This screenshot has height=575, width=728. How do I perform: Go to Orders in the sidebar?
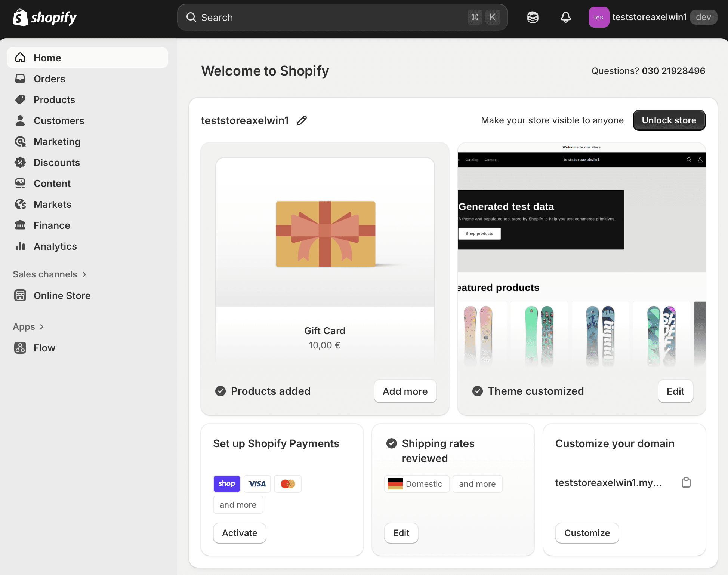pos(87,79)
